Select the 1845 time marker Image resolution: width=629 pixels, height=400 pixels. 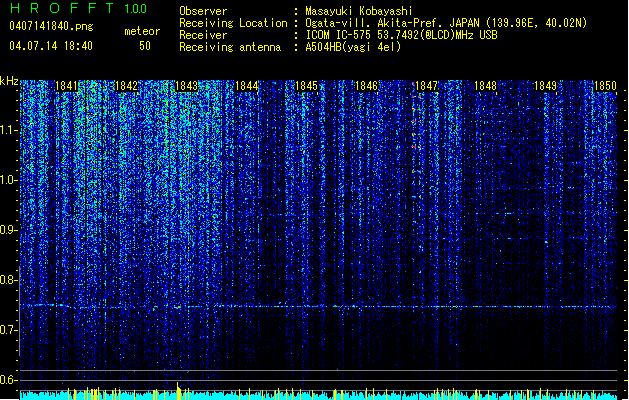pos(306,86)
